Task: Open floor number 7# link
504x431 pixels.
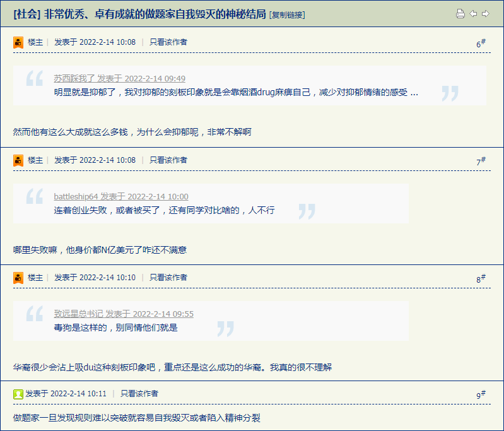Action: [x=481, y=161]
